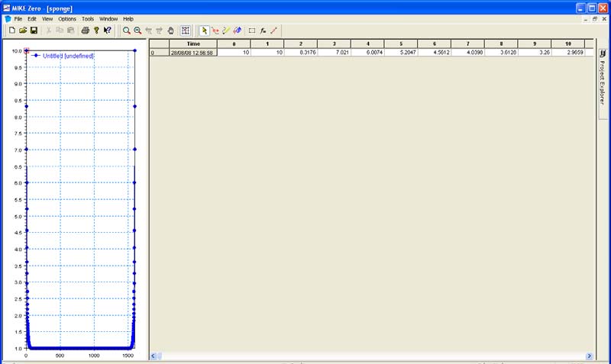Click the greyed-out Paste icon
Screen dimensions: 611x364
70,31
